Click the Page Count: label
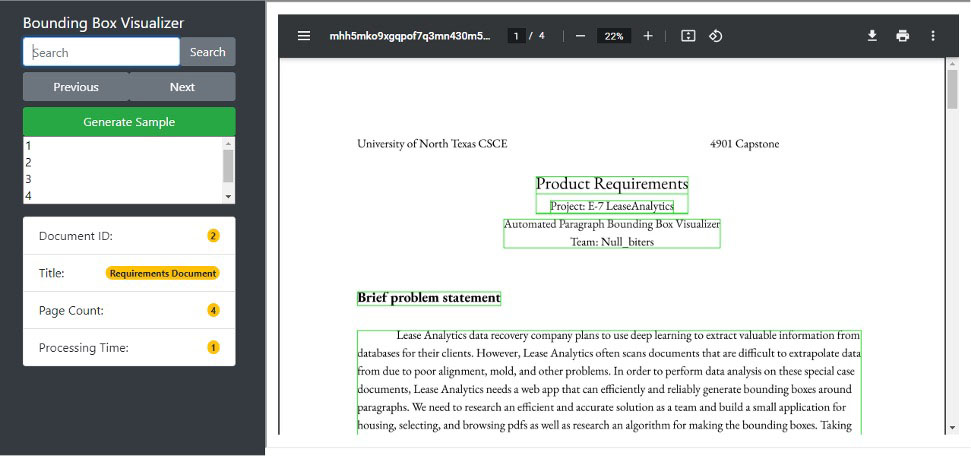The image size is (971, 456). click(x=71, y=310)
